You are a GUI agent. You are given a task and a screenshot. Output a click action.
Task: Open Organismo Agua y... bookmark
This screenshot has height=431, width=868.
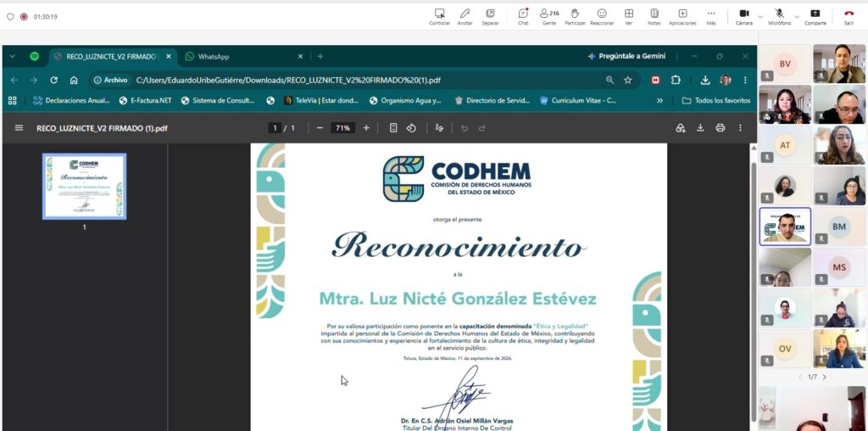tap(405, 100)
